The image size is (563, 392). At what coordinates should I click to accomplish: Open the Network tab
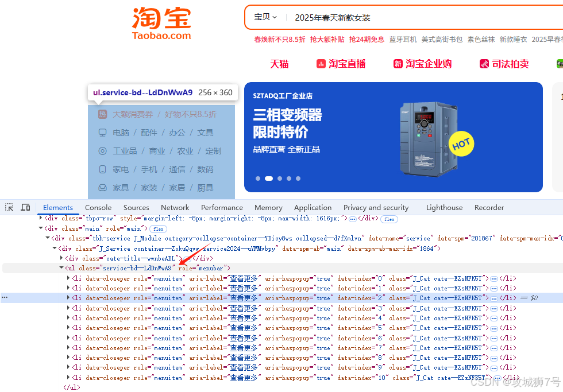pyautogui.click(x=175, y=207)
